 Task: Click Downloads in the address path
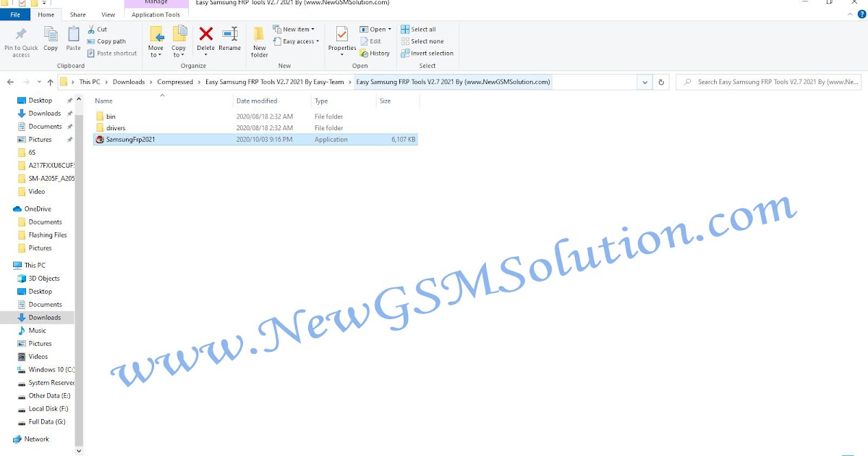(x=129, y=83)
